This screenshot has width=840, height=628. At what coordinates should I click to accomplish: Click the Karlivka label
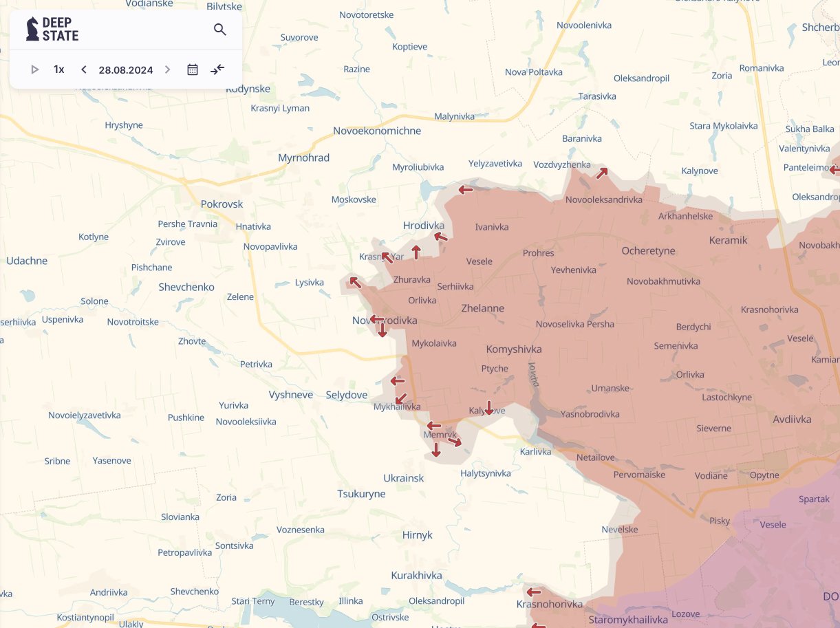point(536,452)
